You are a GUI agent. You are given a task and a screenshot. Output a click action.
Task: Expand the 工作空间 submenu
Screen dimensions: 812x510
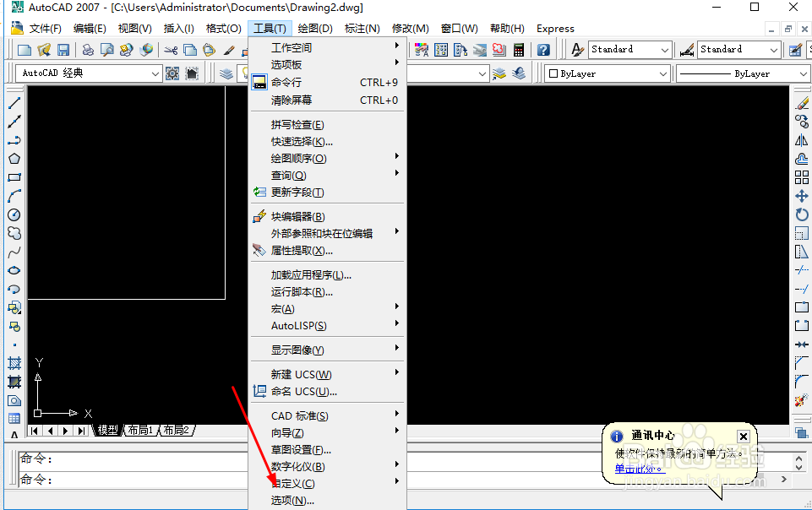328,47
